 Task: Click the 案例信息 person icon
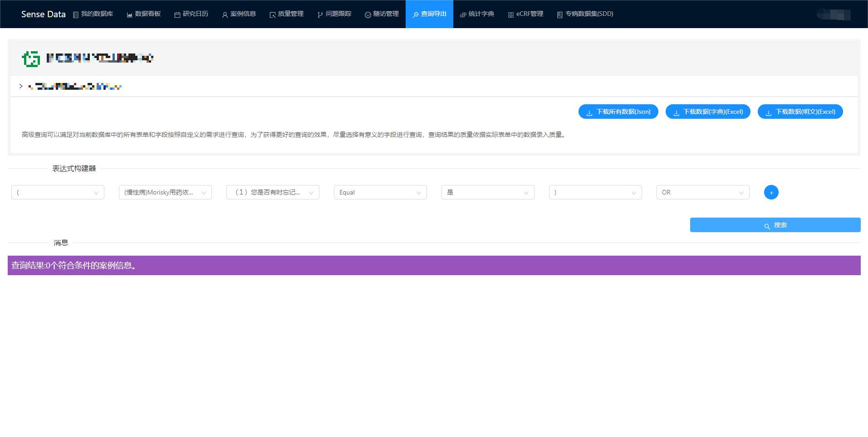click(x=225, y=15)
